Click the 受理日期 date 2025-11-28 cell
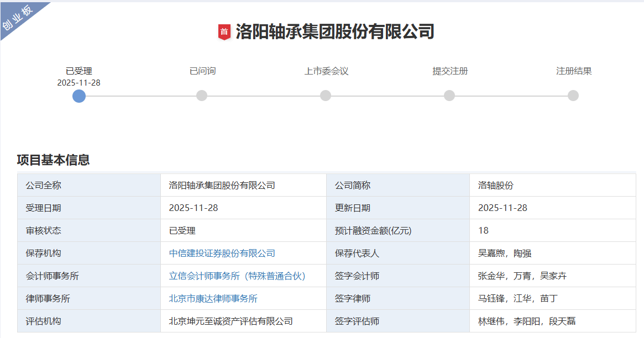This screenshot has width=644, height=338. pos(193,208)
